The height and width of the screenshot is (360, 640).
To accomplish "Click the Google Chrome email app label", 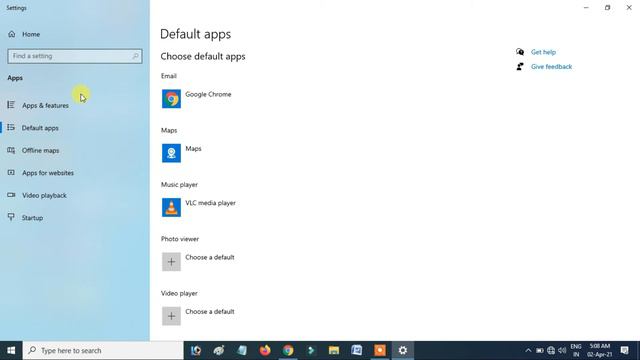I will (x=208, y=94).
